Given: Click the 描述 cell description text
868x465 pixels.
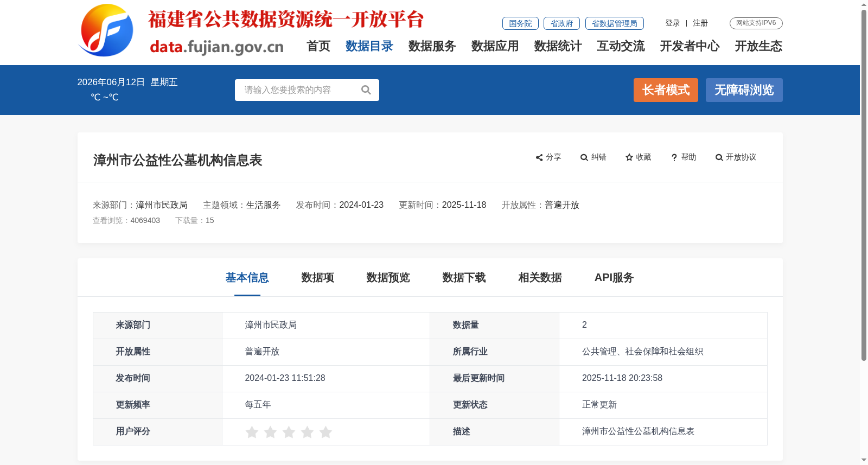Looking at the screenshot, I should pos(639,431).
